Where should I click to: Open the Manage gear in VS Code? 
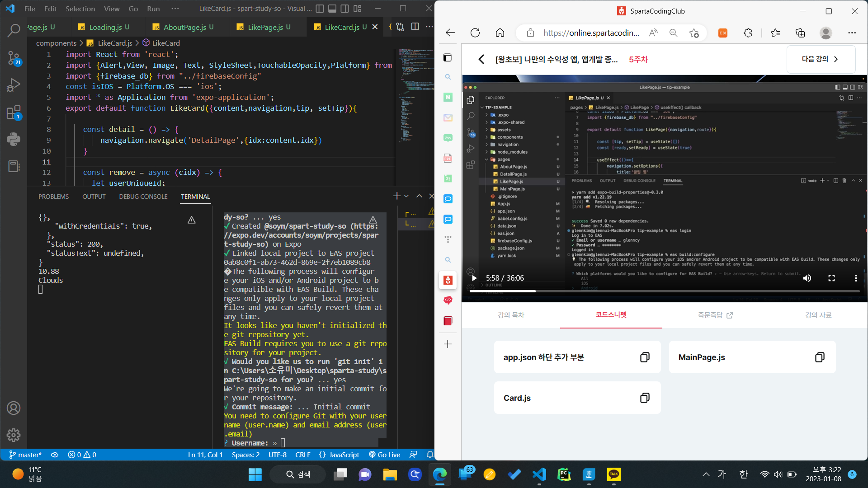(x=14, y=435)
